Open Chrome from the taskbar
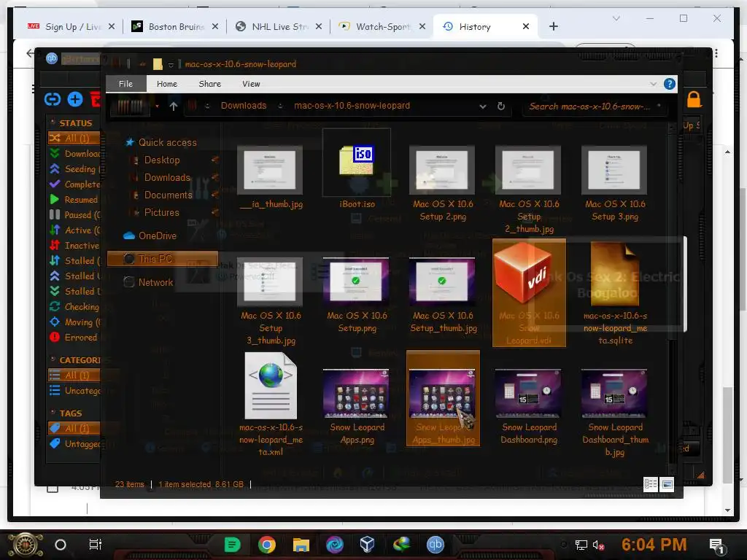 pos(267,544)
